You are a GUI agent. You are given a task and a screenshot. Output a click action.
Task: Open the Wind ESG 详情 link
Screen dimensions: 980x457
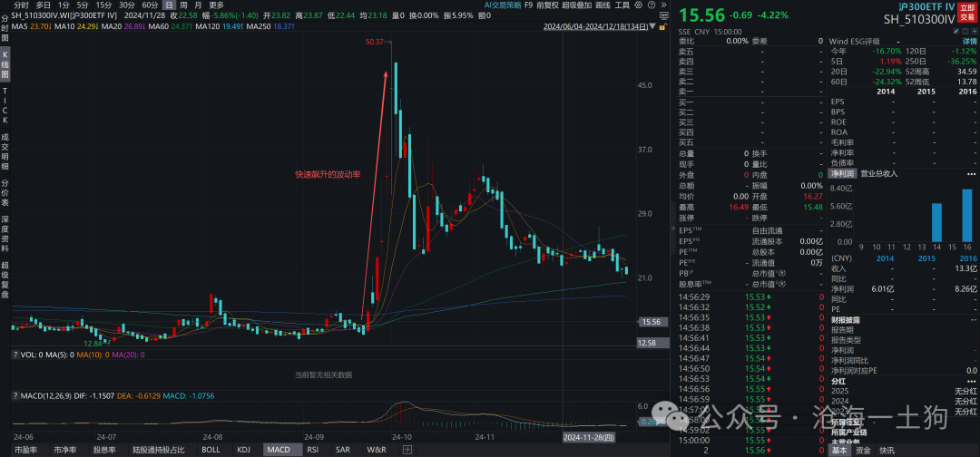point(969,42)
